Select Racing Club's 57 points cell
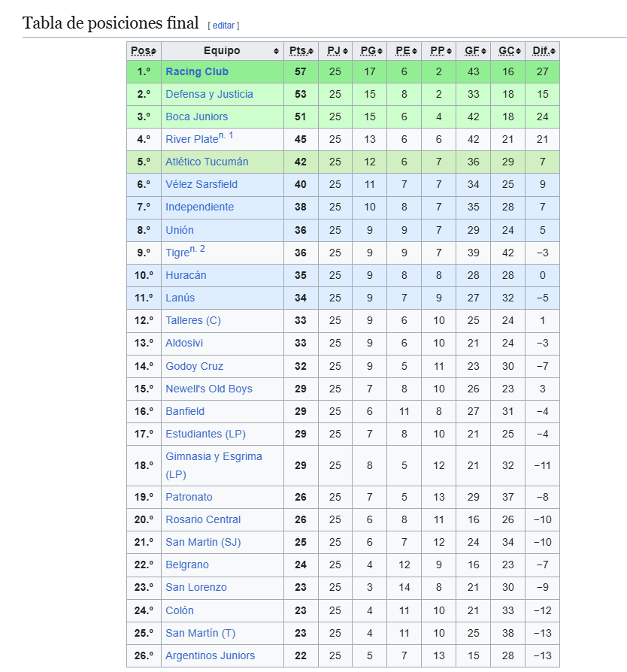Image resolution: width=627 pixels, height=672 pixels. (301, 71)
